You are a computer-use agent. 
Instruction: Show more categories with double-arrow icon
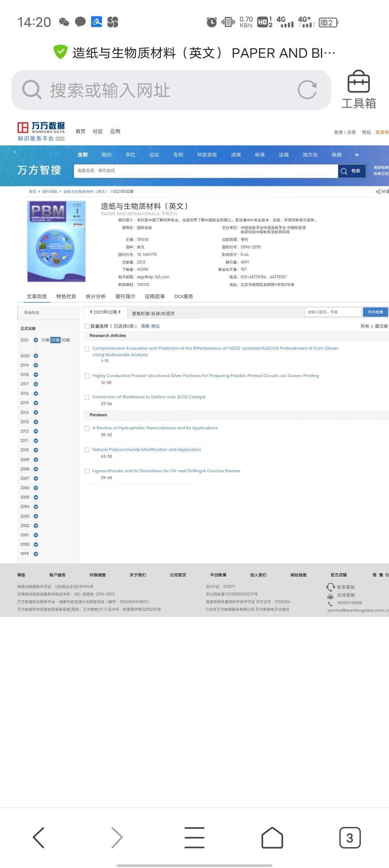click(357, 155)
